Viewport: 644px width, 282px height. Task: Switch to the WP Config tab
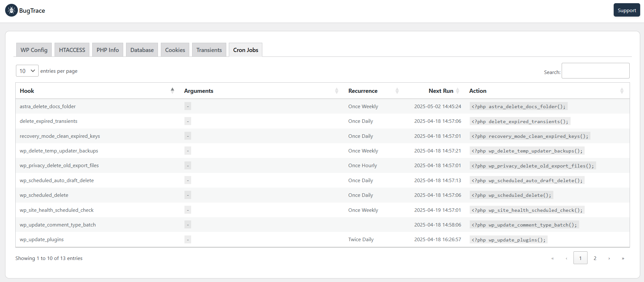pyautogui.click(x=34, y=50)
